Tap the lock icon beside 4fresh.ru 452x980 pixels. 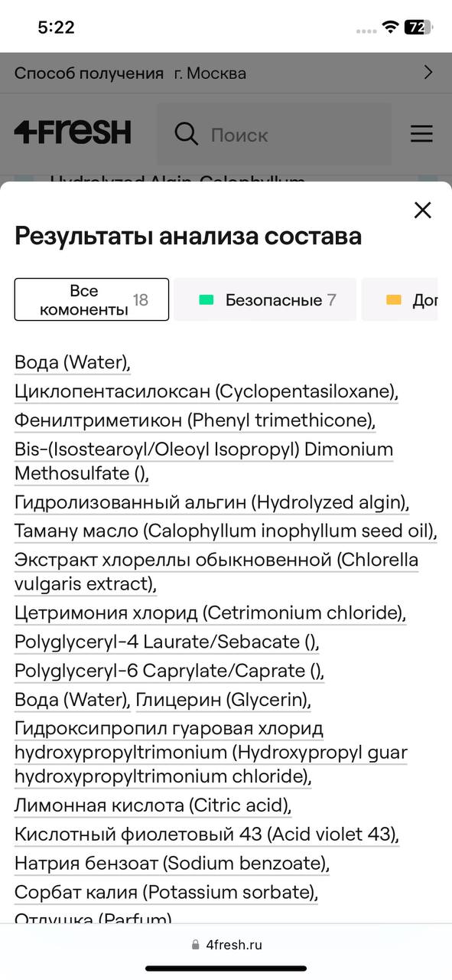[196, 945]
